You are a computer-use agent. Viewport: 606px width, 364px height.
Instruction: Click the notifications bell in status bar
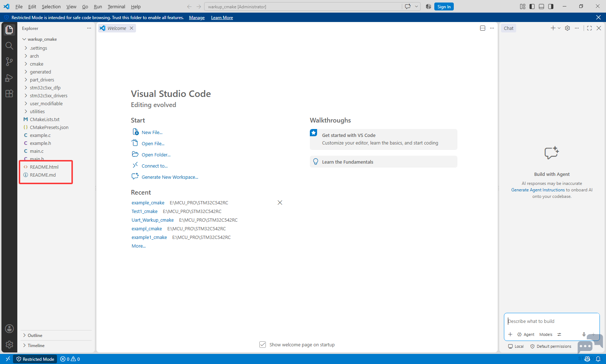click(598, 359)
